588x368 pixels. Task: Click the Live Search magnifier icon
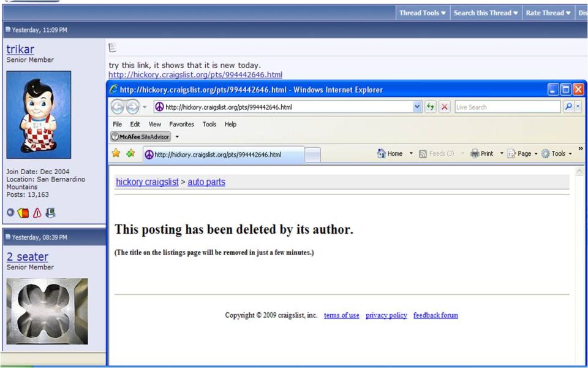(x=568, y=107)
